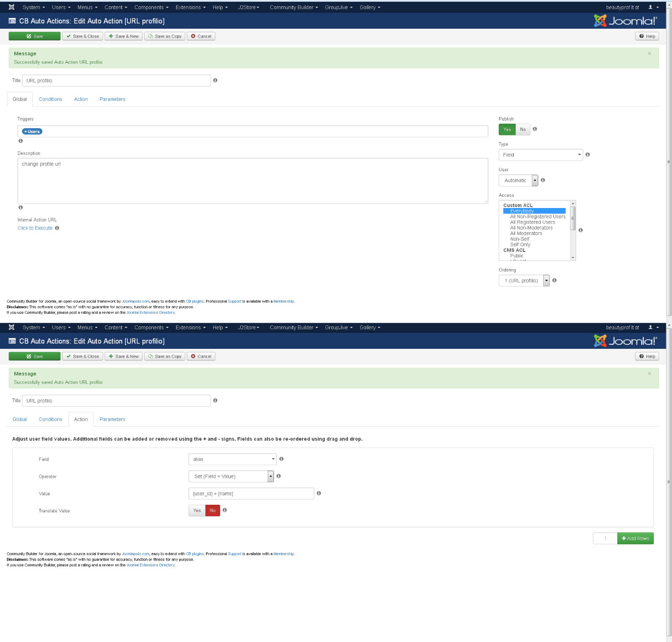Click info icon beside Translate Value toggle
672x642 pixels.
click(x=225, y=510)
